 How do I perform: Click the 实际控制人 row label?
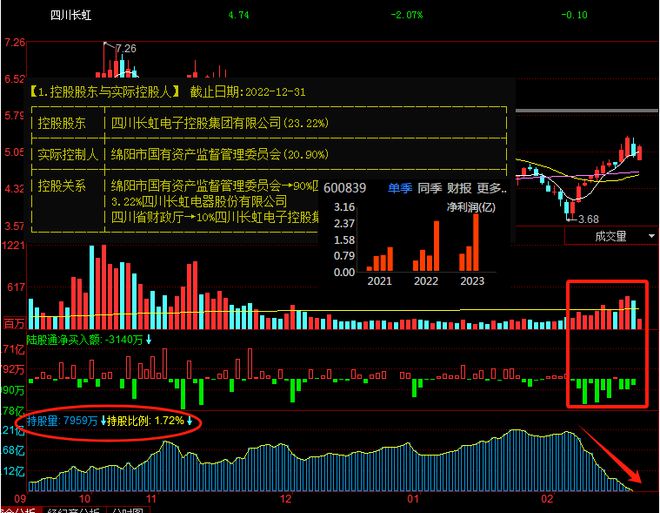[x=68, y=154]
